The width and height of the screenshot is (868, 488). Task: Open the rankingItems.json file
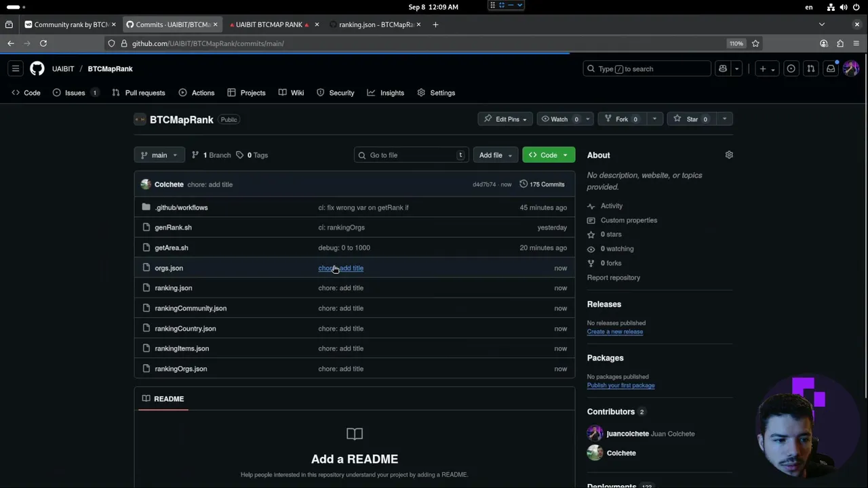click(x=182, y=348)
